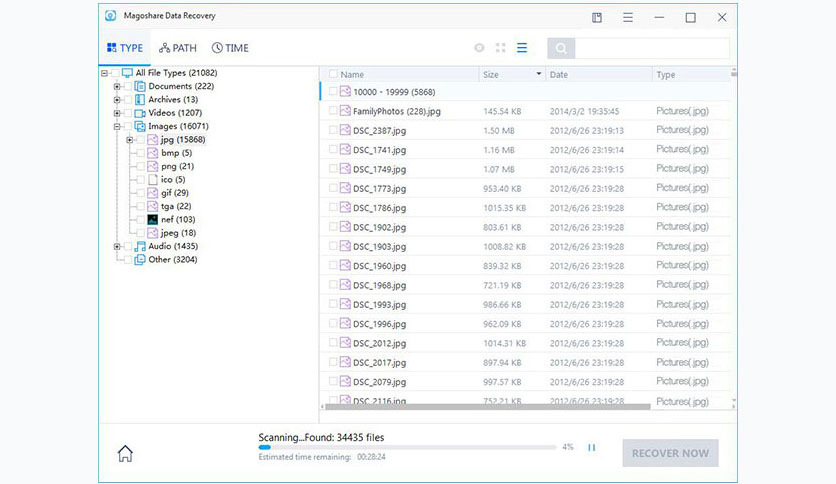Click the Audio music note icon
This screenshot has height=484, width=836.
140,246
